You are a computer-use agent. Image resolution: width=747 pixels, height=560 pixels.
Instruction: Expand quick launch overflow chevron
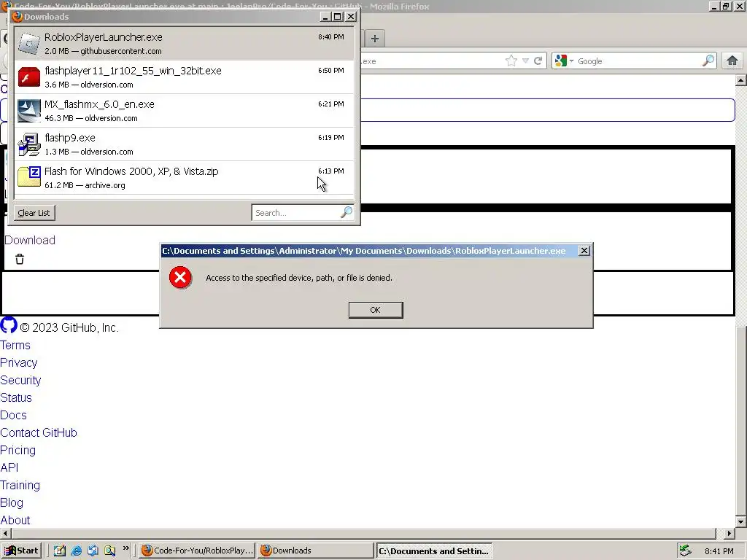(x=125, y=548)
